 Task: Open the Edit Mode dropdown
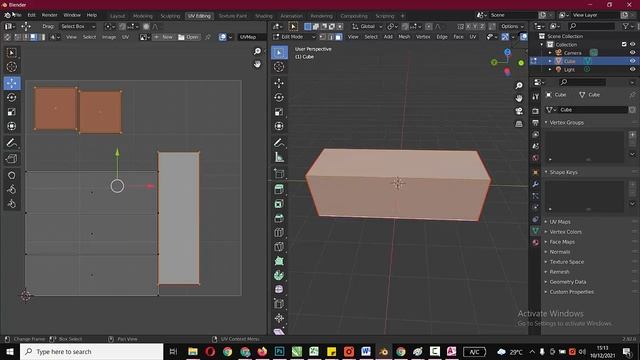[x=294, y=37]
